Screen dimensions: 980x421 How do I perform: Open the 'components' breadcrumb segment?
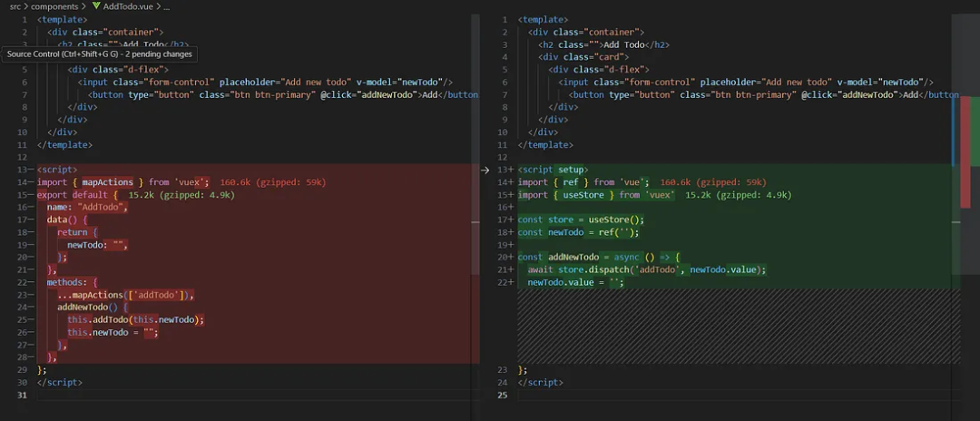(x=55, y=6)
